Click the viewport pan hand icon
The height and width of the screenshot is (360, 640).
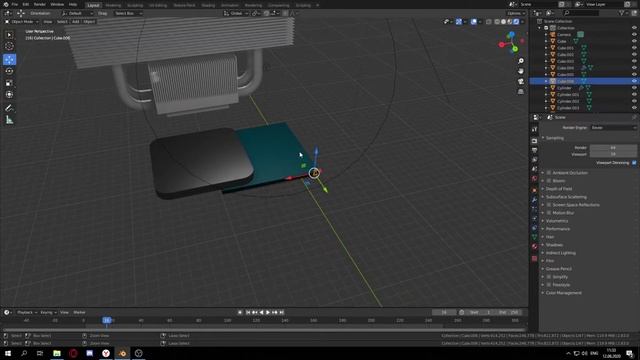[521, 71]
